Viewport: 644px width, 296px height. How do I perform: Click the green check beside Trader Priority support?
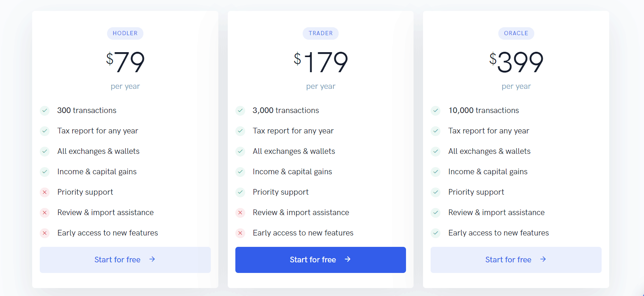pos(240,192)
